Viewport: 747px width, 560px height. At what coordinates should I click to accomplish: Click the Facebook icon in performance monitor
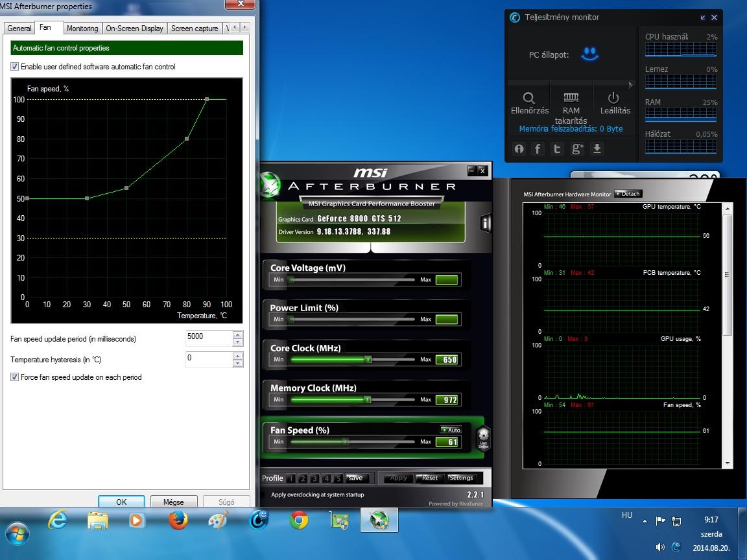tap(538, 148)
